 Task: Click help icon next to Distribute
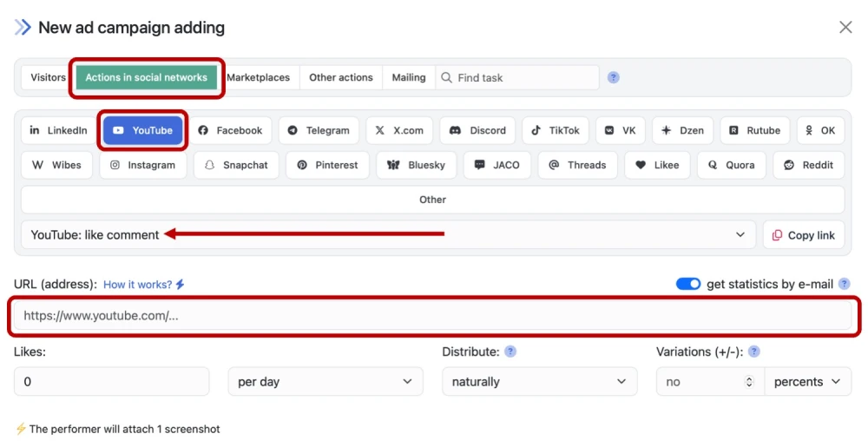[510, 352]
